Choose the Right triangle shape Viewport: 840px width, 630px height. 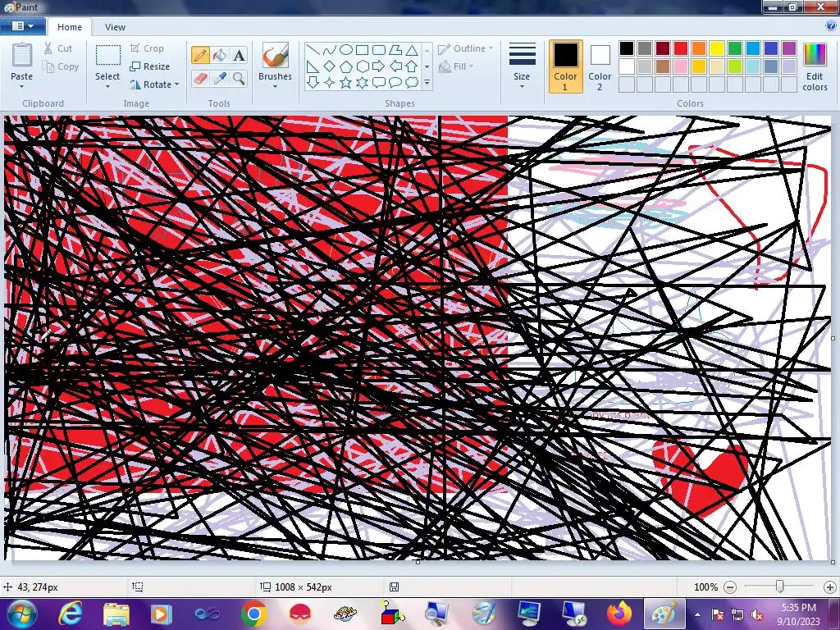[313, 66]
